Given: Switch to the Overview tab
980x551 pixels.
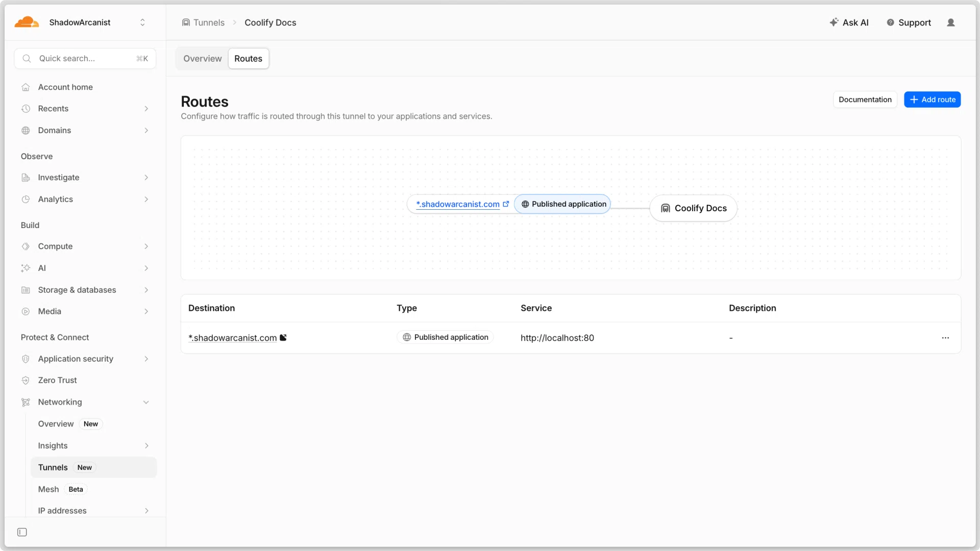Looking at the screenshot, I should pos(203,59).
